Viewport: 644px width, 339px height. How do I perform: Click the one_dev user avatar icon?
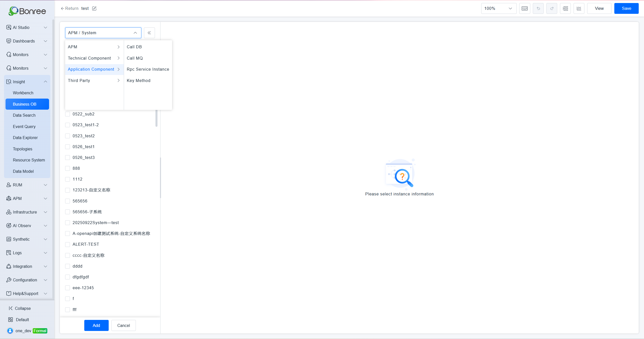tap(10, 331)
